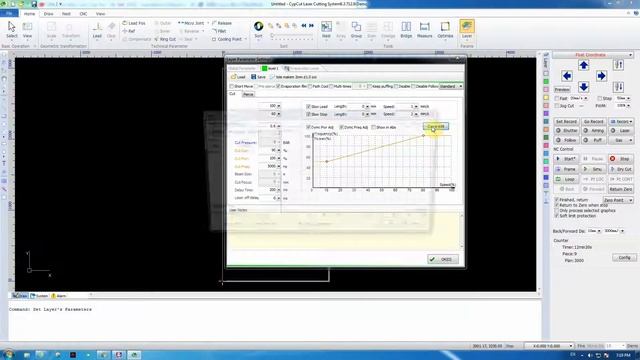The height and width of the screenshot is (360, 640).
Task: Switch to Nest ribbon tab
Action: coord(66,13)
